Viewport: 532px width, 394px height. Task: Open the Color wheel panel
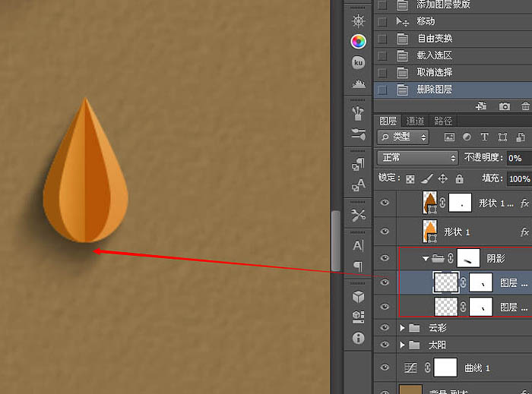pyautogui.click(x=358, y=42)
